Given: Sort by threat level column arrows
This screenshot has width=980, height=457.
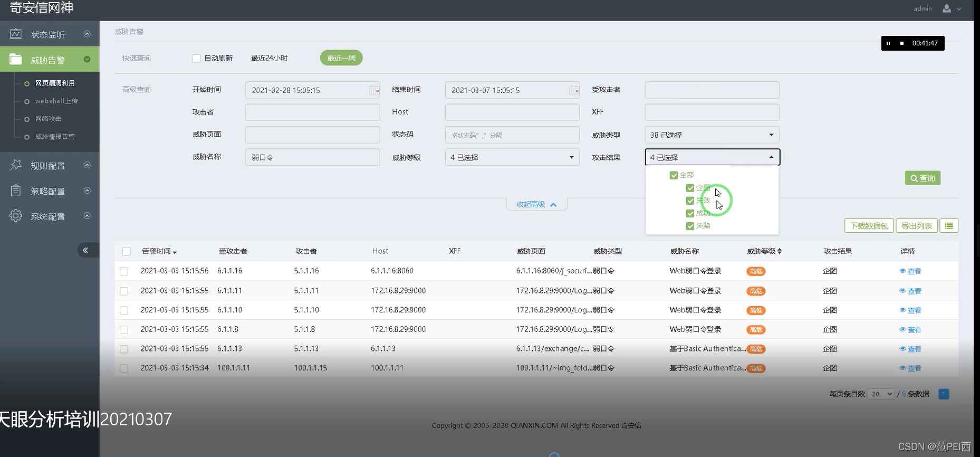Looking at the screenshot, I should pos(780,251).
